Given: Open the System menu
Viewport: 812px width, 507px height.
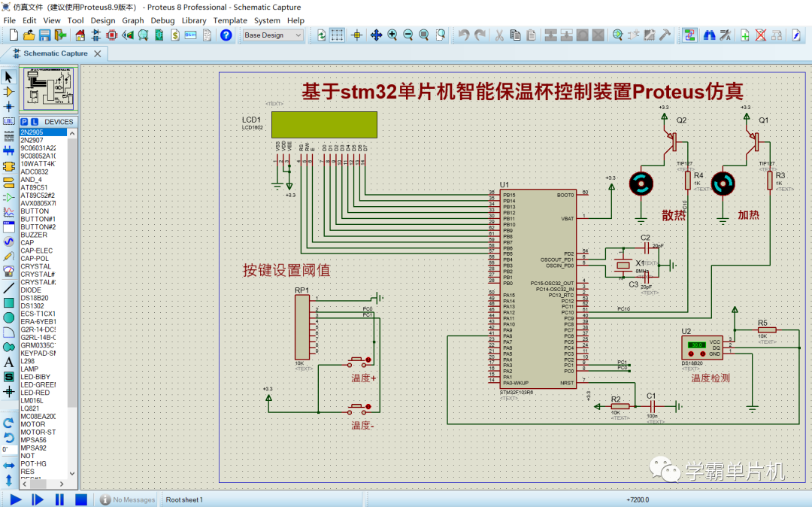Looking at the screenshot, I should 267,20.
